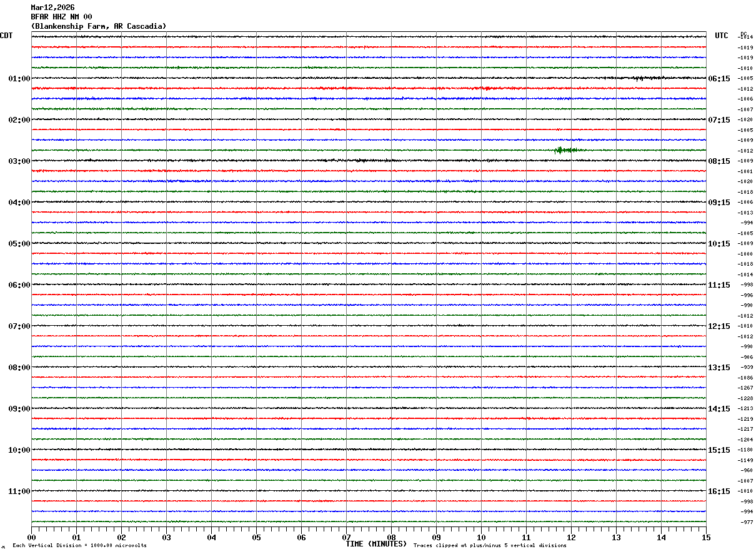756x554 pixels.
Task: Click the "09:00" CDT time label
Action: pyautogui.click(x=19, y=409)
